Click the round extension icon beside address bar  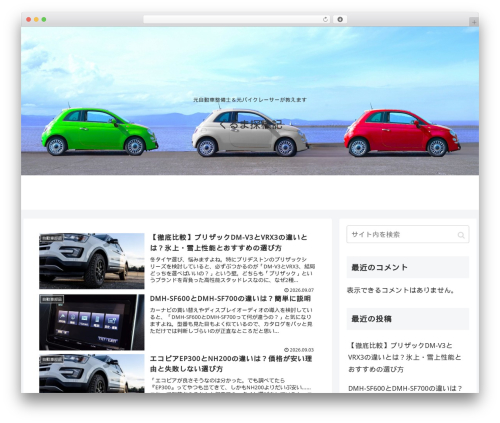[x=340, y=20]
